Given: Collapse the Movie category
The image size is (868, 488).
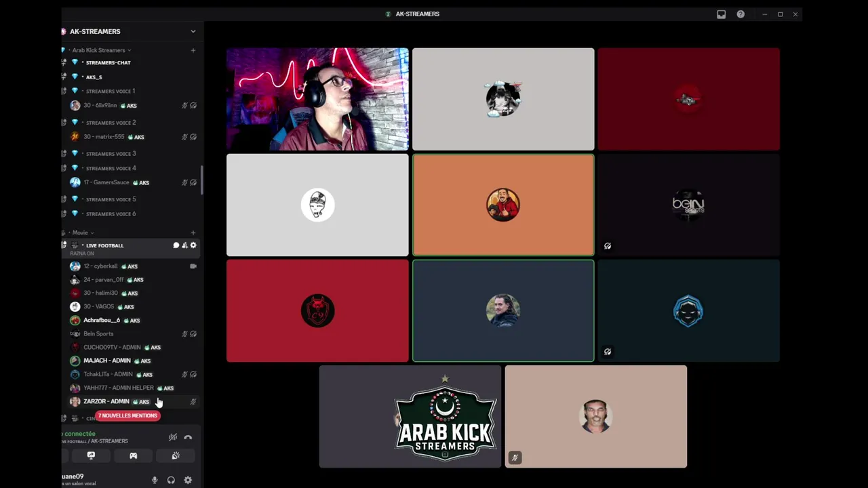Looking at the screenshot, I should tap(83, 232).
